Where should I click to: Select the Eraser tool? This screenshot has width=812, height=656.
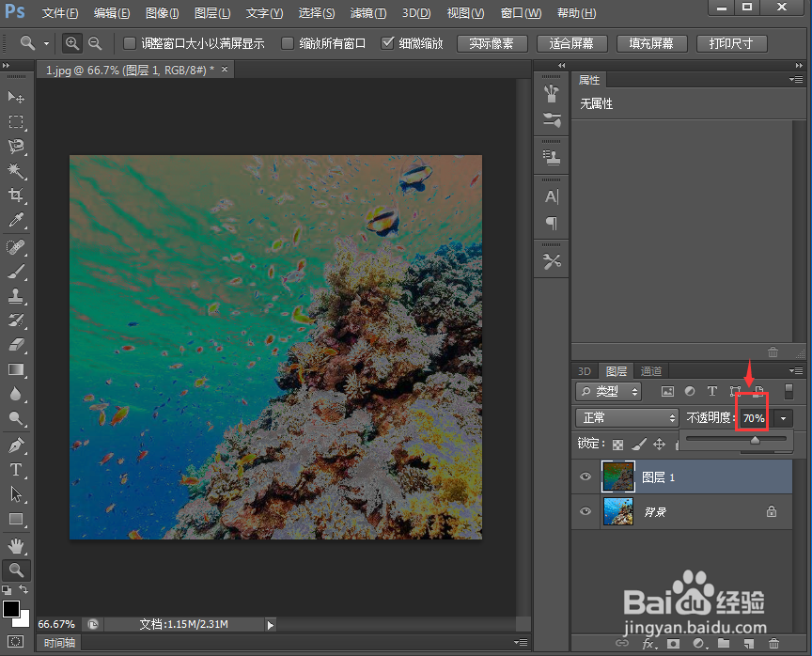pyautogui.click(x=16, y=345)
